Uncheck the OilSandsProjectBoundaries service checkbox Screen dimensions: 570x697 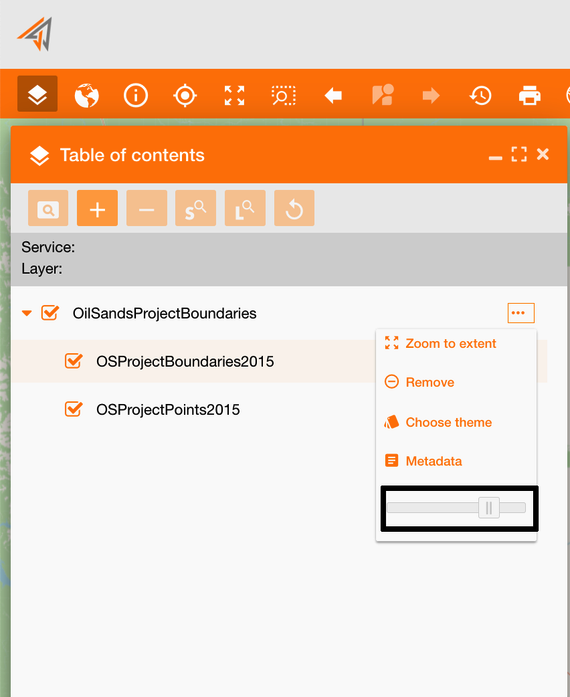click(x=50, y=313)
